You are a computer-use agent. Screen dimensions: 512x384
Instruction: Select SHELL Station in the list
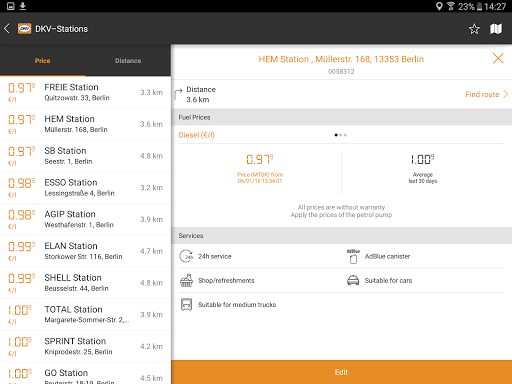(x=85, y=283)
